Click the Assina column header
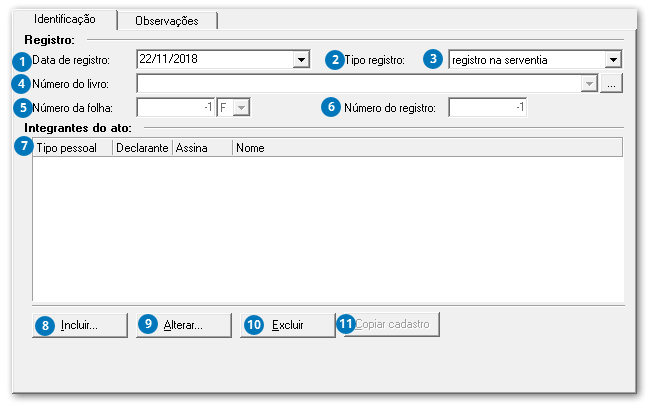The width and height of the screenshot is (650, 407). [202, 148]
